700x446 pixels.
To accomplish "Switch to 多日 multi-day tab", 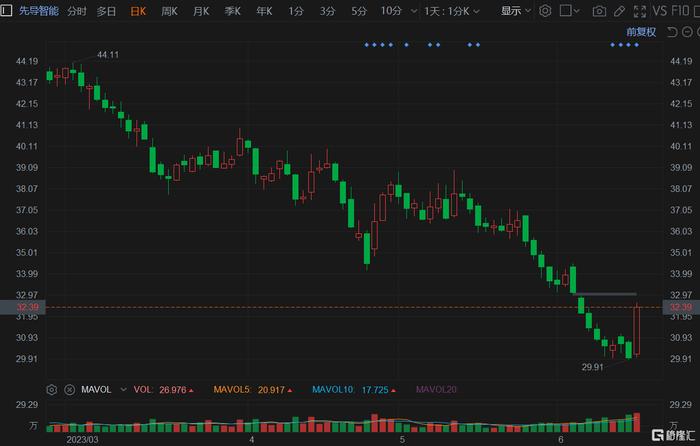I will pos(106,11).
